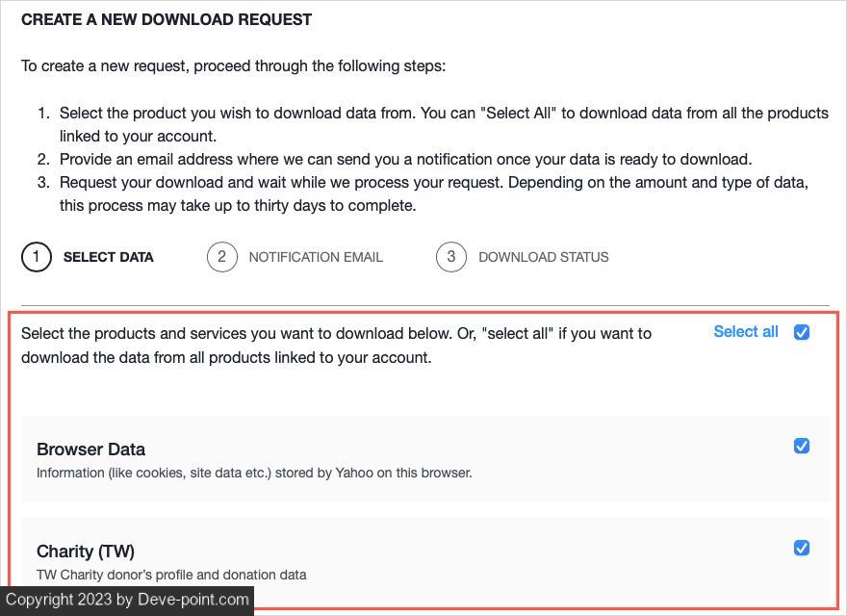Screen dimensions: 847x616
Task: Click the blue "Select all" link
Action: (x=746, y=332)
